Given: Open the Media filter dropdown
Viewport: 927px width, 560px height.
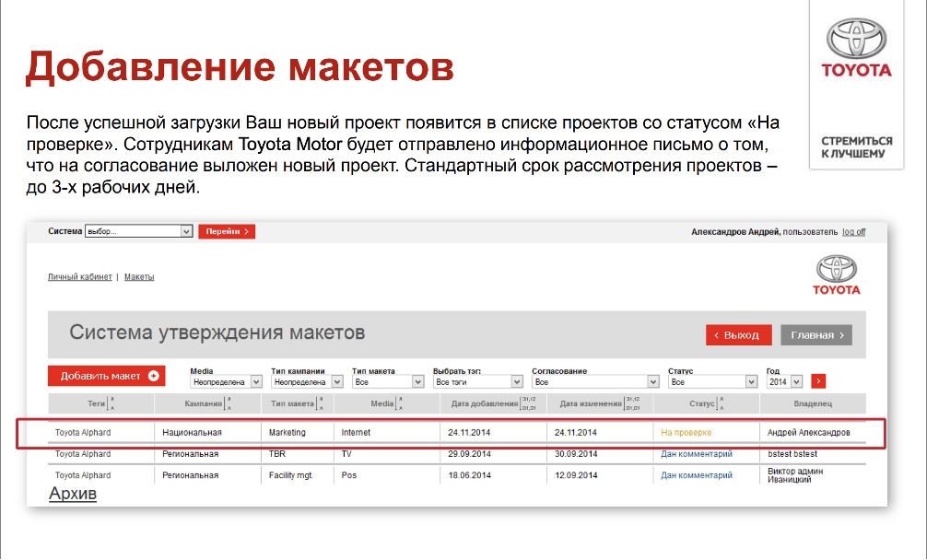Looking at the screenshot, I should click(x=226, y=382).
